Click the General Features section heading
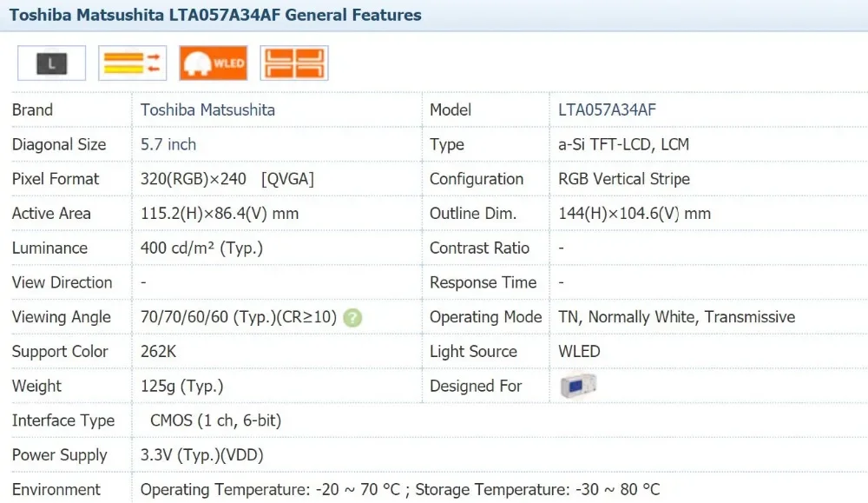Viewport: 868px width, 503px height. 215,15
